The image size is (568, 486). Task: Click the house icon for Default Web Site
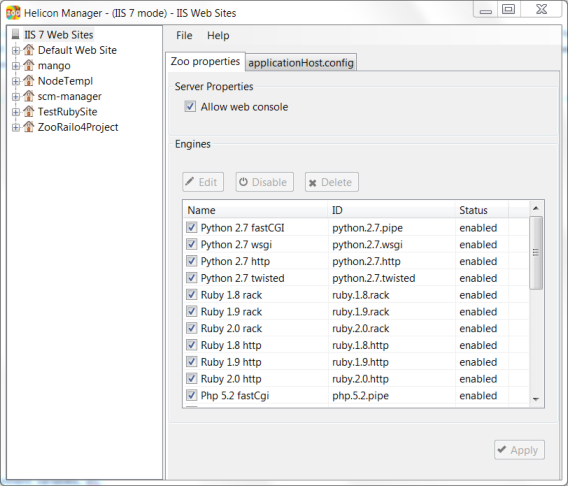coord(29,50)
